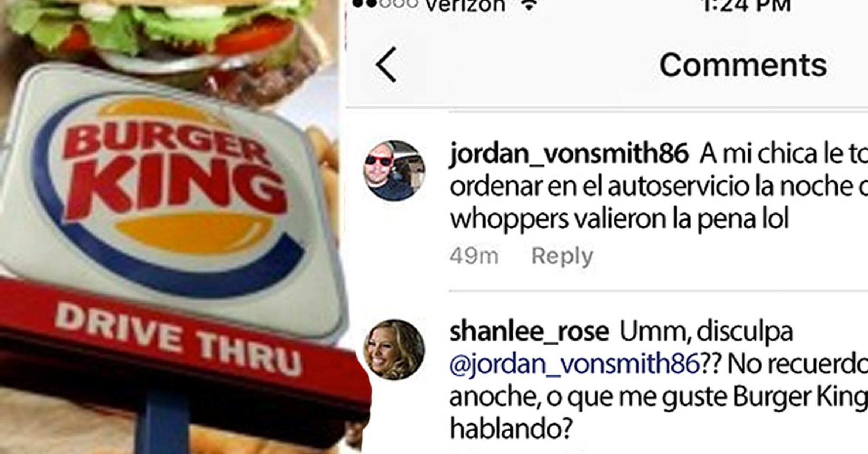Tap the Wi-Fi icon in the status bar
The height and width of the screenshot is (454, 868).
point(529,5)
